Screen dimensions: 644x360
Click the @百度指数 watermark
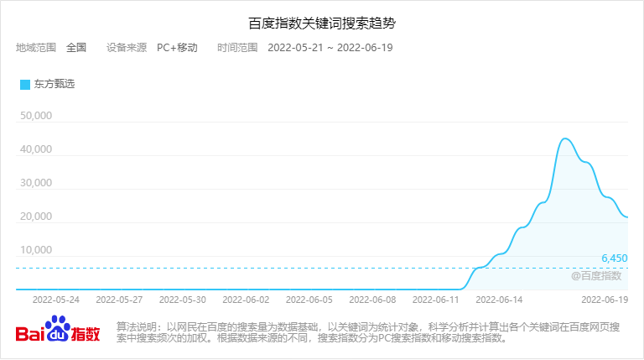point(596,275)
